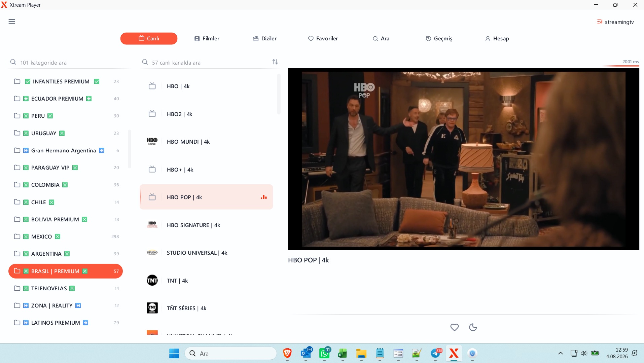Click the Windows taskbar search box

click(230, 353)
